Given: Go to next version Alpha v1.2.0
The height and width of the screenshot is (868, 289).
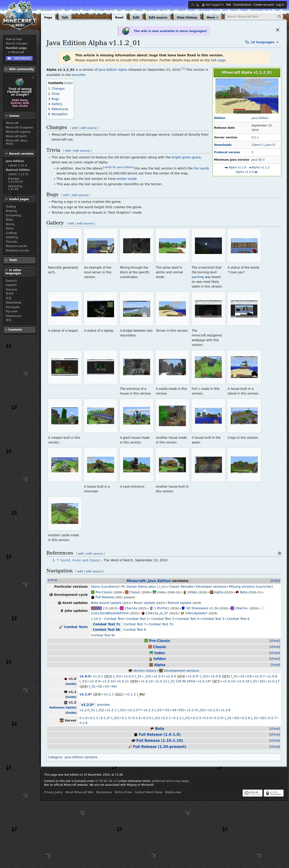Looking at the screenshot, I should (247, 172).
